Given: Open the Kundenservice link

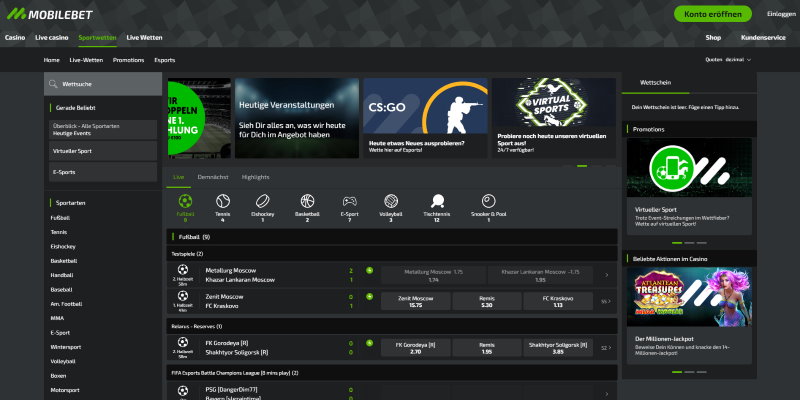Looking at the screenshot, I should click(x=763, y=38).
